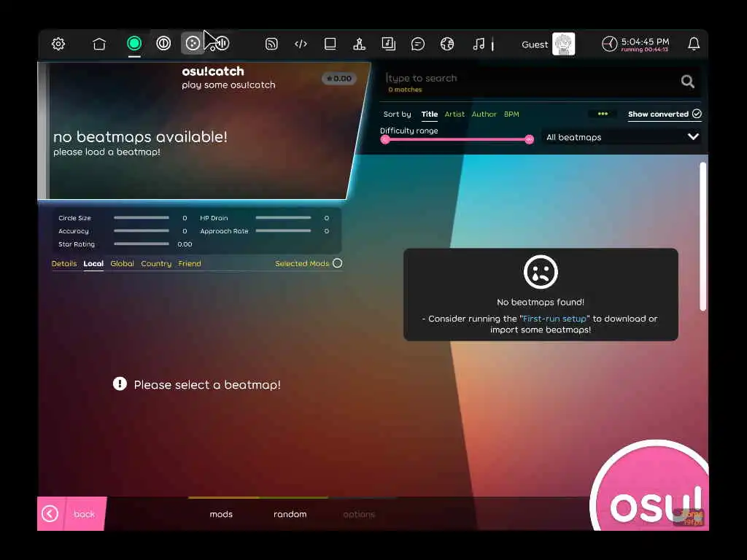
Task: Click the Guest account label
Action: point(535,44)
